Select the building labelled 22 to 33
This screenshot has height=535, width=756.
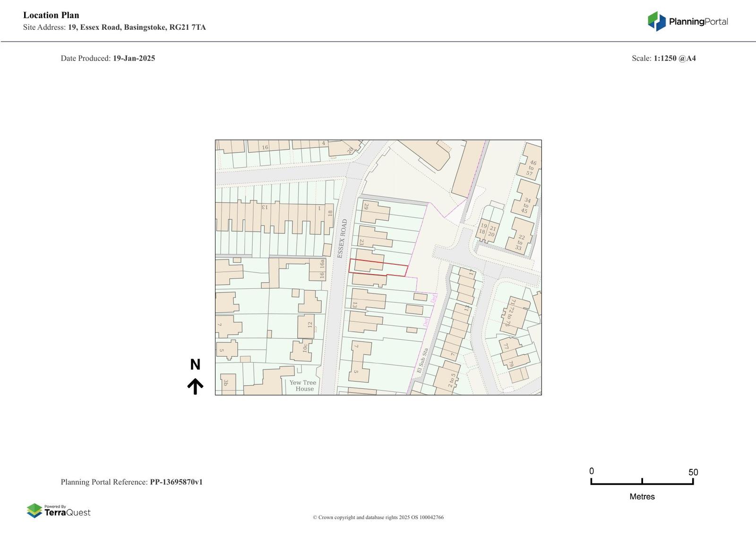pos(520,235)
